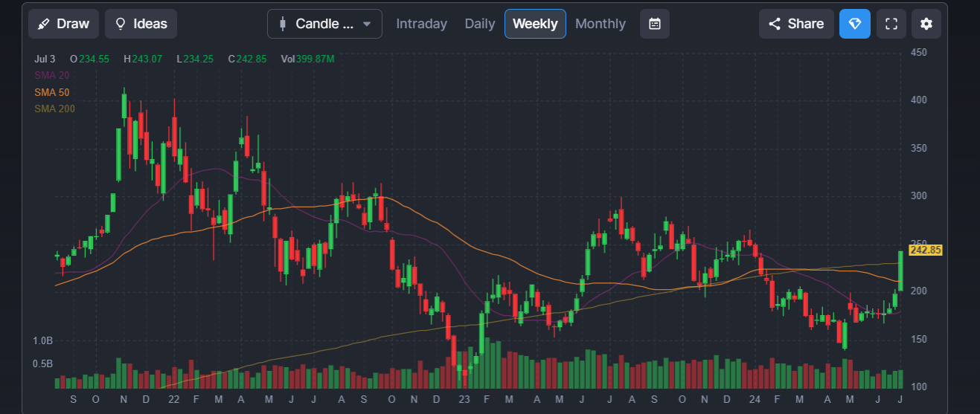Click the Jul 3 date label
The height and width of the screenshot is (414, 980).
[x=45, y=59]
